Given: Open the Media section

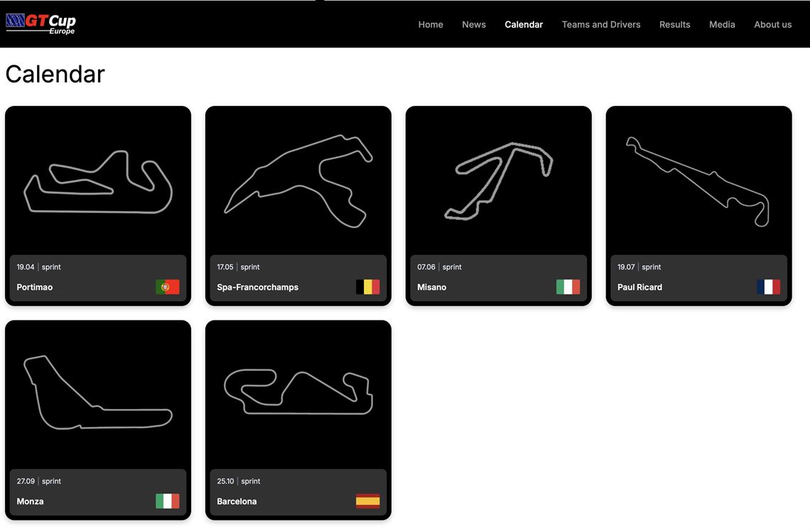Looking at the screenshot, I should coord(722,24).
